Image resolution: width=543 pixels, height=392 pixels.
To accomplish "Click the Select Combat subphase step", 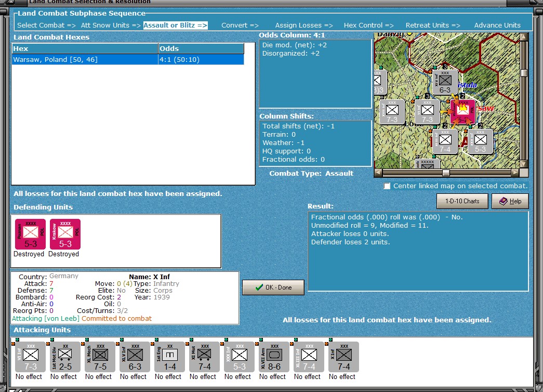I will 46,25.
